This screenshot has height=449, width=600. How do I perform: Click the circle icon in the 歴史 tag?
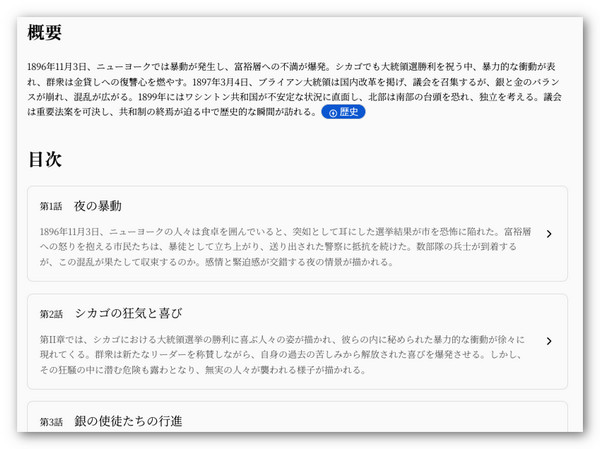click(x=332, y=113)
